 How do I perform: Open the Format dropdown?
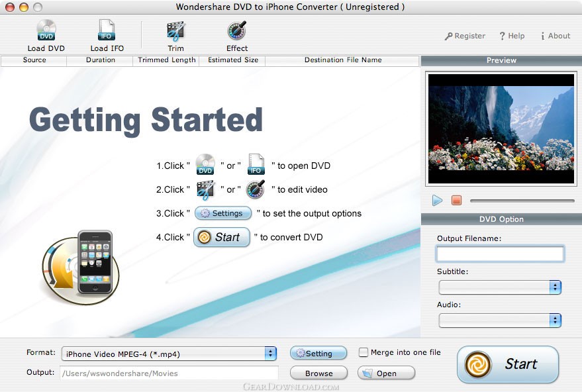click(x=170, y=354)
